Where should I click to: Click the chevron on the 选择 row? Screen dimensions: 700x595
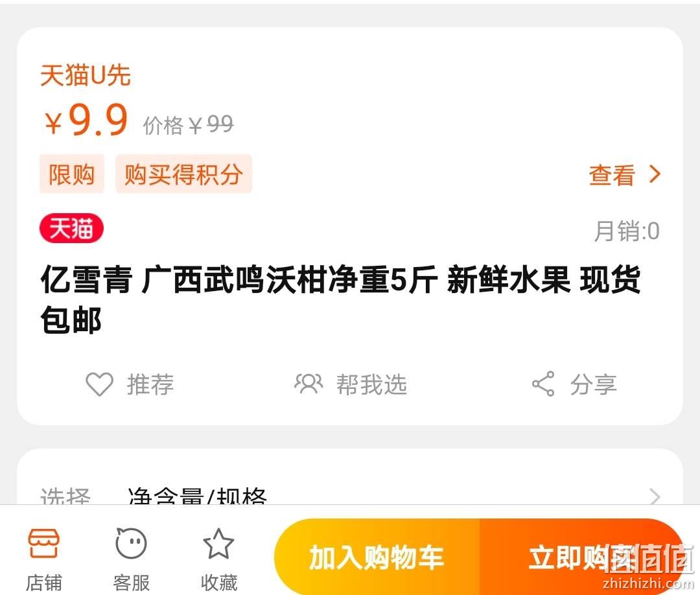coord(655,496)
